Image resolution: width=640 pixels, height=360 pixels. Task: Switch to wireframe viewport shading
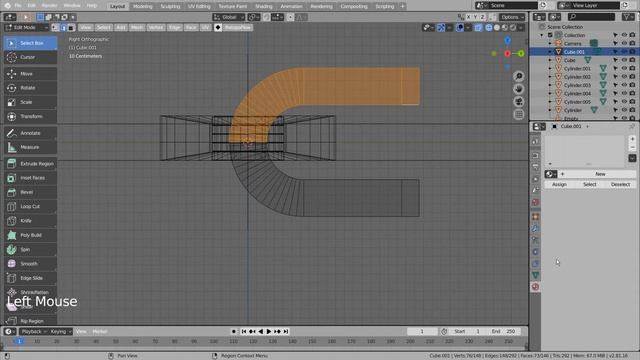pos(489,27)
